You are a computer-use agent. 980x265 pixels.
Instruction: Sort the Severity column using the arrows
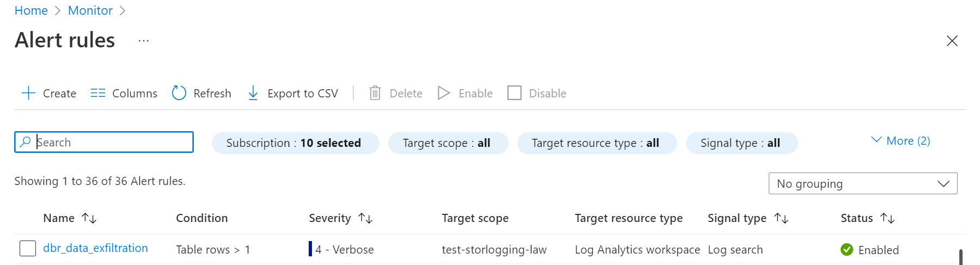365,218
